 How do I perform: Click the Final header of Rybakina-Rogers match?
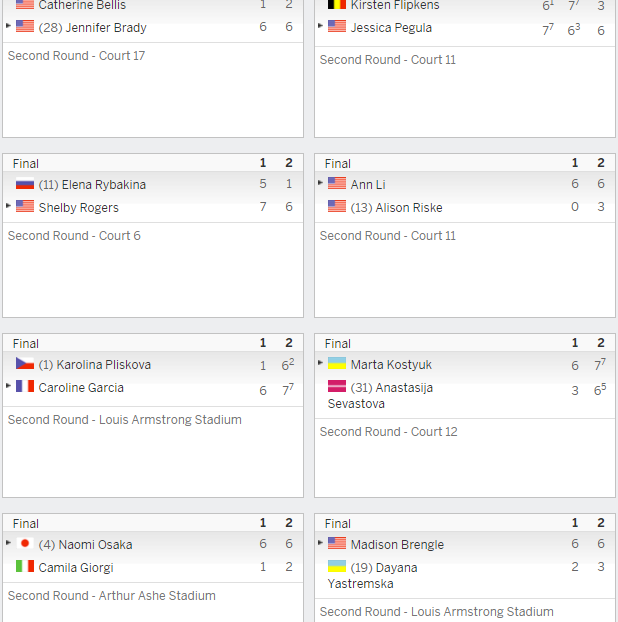point(26,163)
